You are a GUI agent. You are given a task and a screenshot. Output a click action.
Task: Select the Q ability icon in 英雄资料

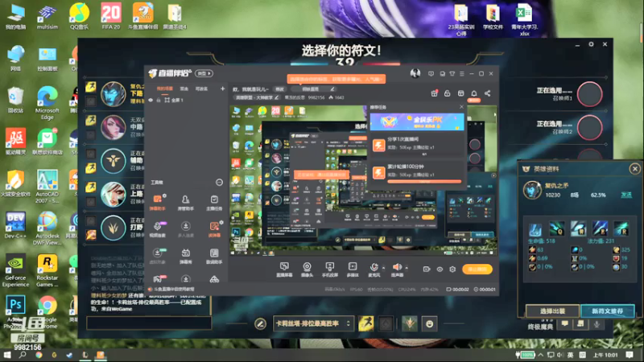coord(556,228)
